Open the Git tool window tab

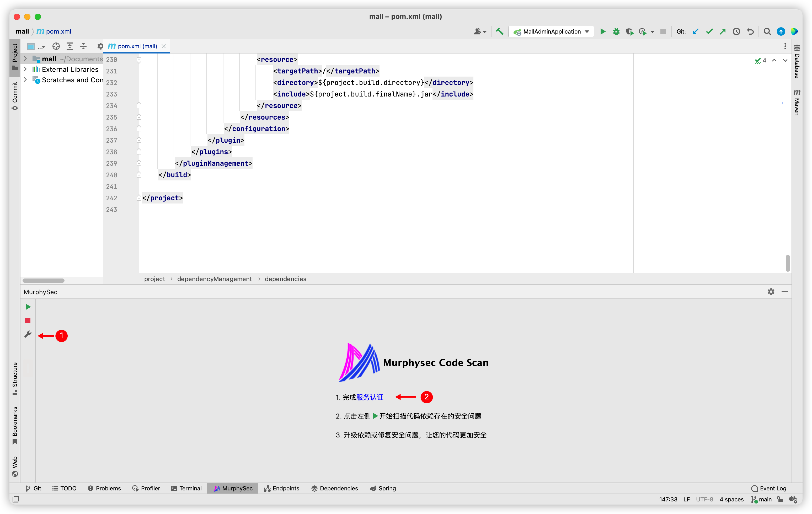tap(33, 488)
